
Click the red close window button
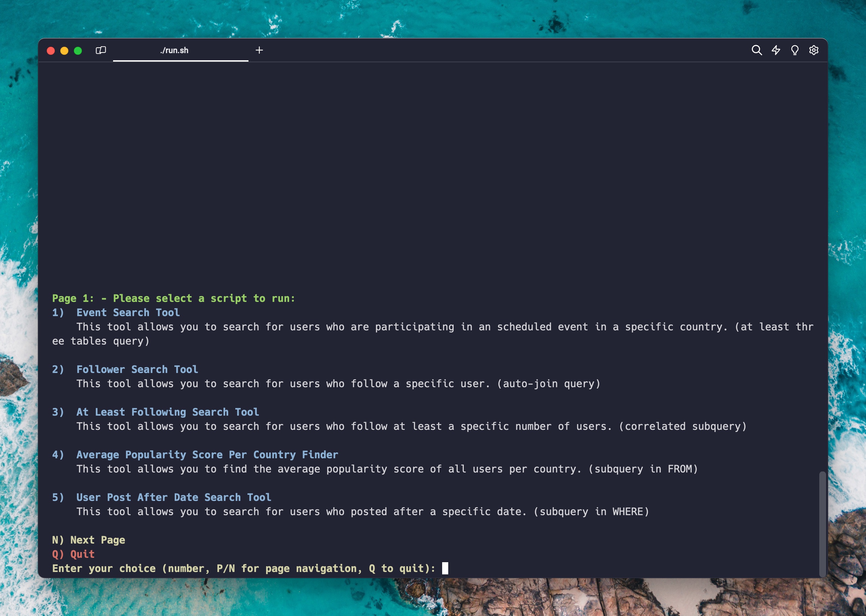coord(51,51)
